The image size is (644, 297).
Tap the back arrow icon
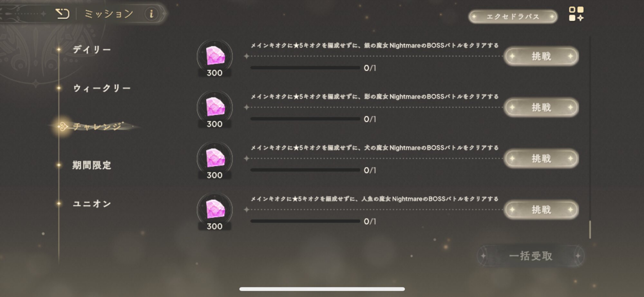(x=62, y=14)
